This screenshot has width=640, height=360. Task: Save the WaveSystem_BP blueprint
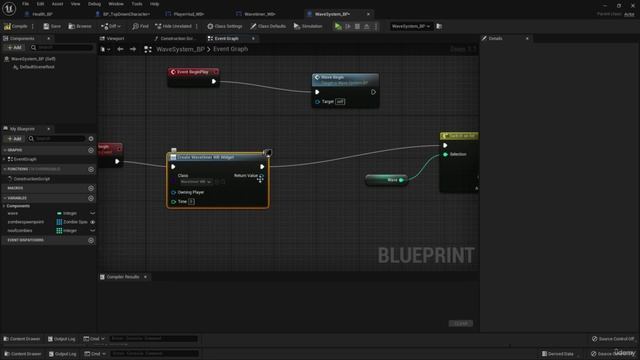click(x=52, y=26)
